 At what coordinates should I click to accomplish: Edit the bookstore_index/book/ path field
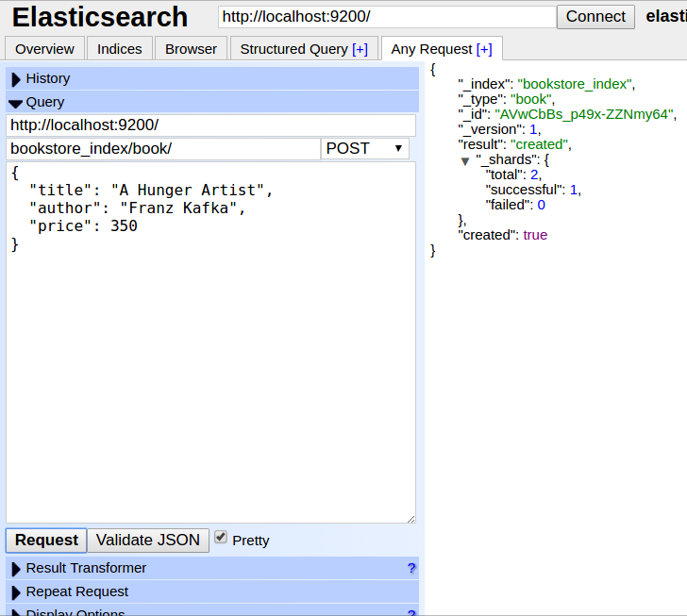pyautogui.click(x=163, y=148)
